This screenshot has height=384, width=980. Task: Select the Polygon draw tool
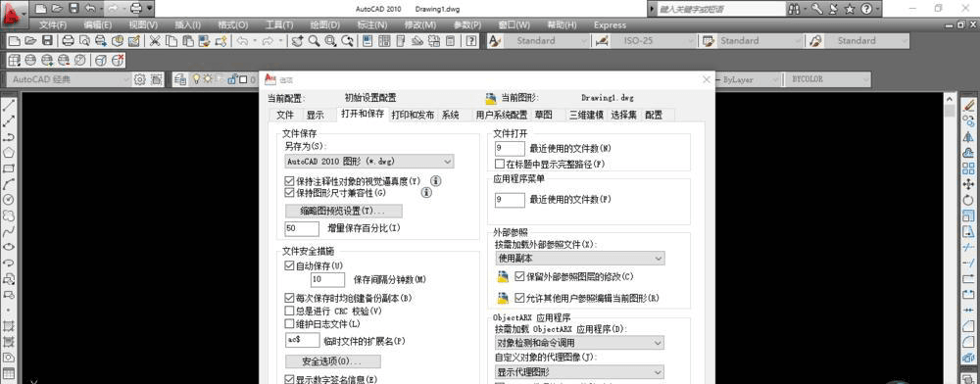tap(9, 153)
